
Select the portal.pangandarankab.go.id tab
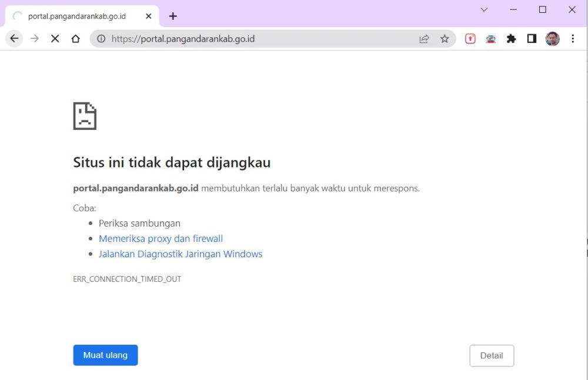pos(76,16)
